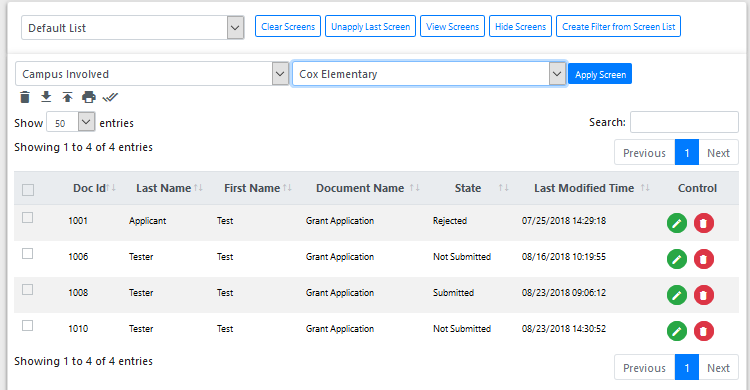Screen dimensions: 750x390
Task: Click '08/23/2018 14:30:52' timestamp
Action: (x=564, y=328)
